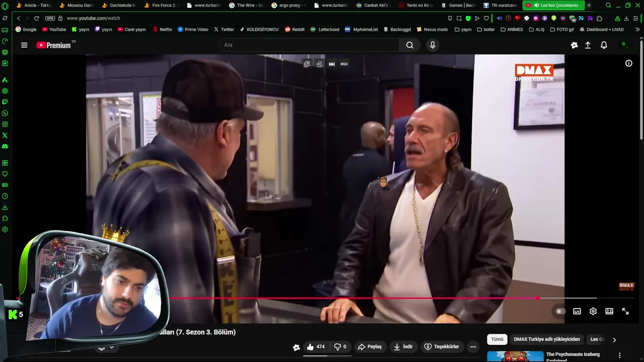Bookmark page with the heart icon
This screenshot has height=362, width=644.
(486, 18)
